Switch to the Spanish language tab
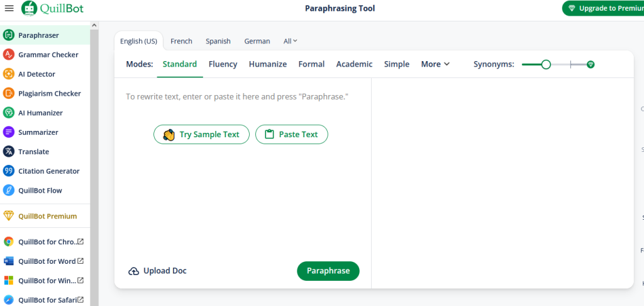This screenshot has height=306, width=644. pos(218,41)
